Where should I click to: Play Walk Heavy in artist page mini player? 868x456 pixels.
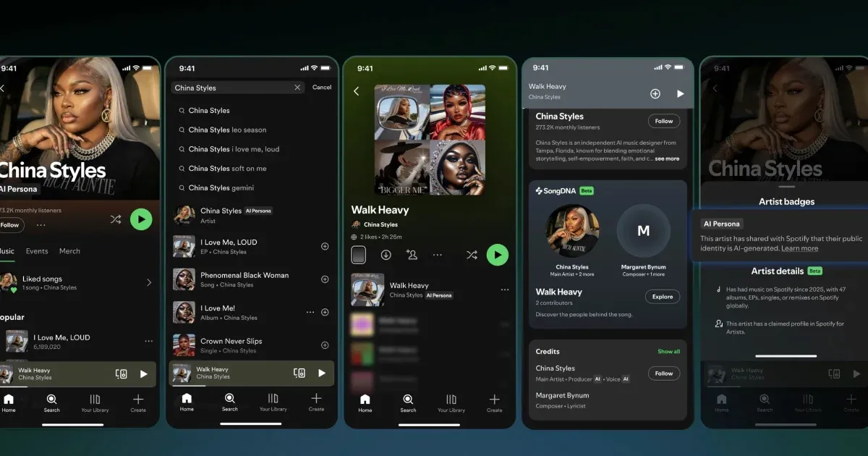coord(144,373)
